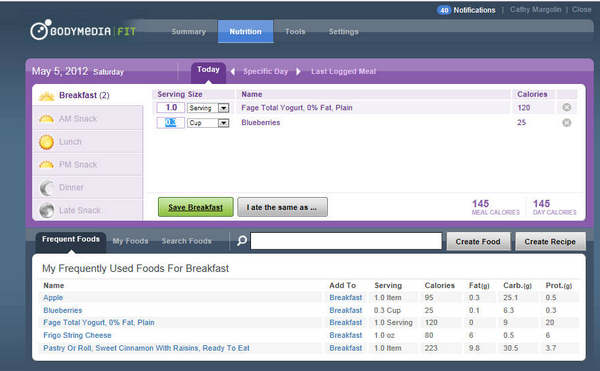Select the Late Snack moon icon
This screenshot has height=371, width=600.
(x=47, y=210)
